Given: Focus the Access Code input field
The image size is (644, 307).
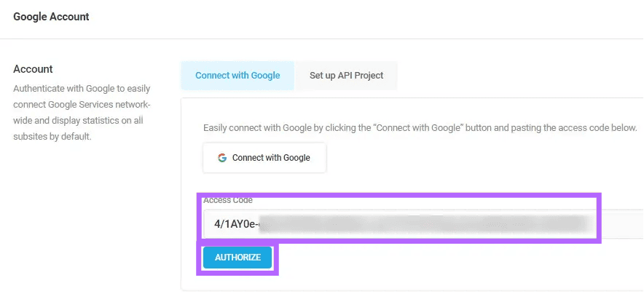Looking at the screenshot, I should (x=423, y=224).
